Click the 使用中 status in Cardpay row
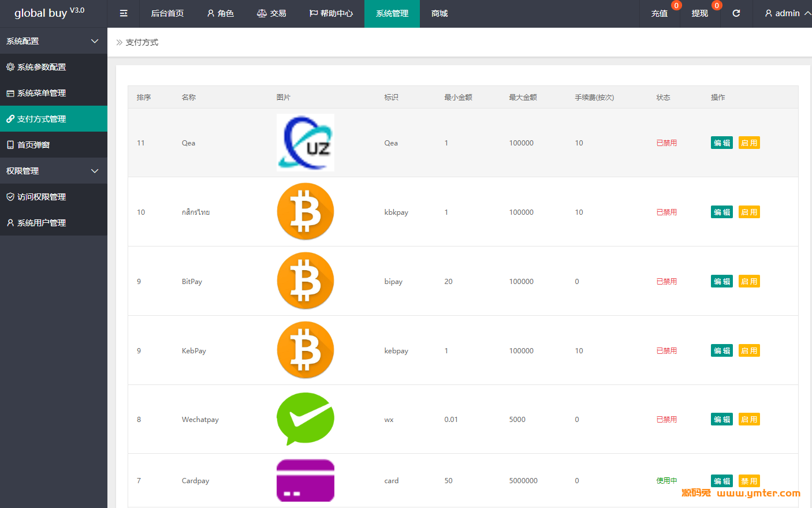 coord(666,480)
